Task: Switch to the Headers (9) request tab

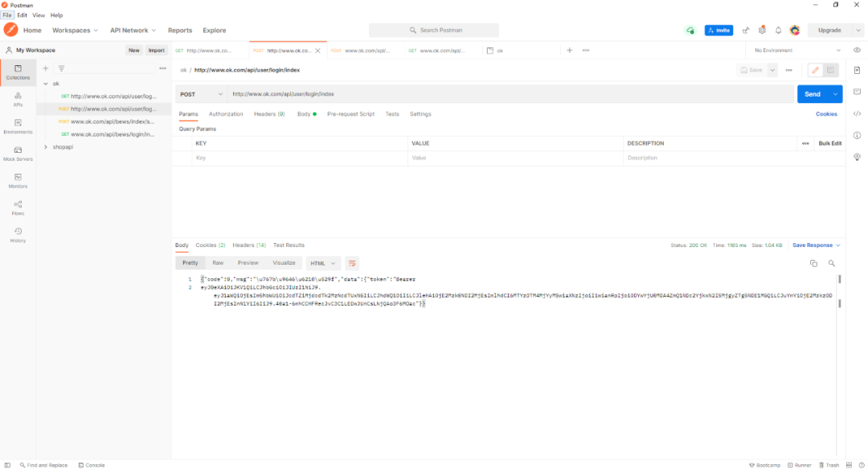Action: [269, 114]
